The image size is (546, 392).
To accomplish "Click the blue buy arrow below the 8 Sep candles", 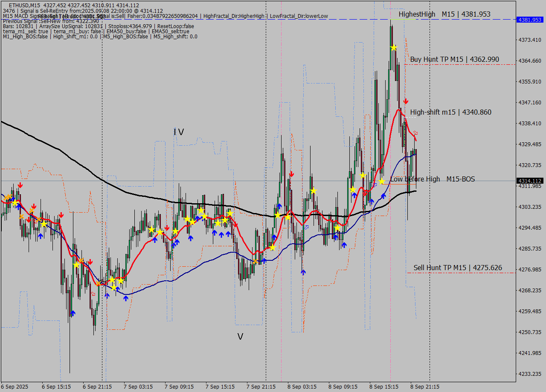I will pyautogui.click(x=383, y=197).
